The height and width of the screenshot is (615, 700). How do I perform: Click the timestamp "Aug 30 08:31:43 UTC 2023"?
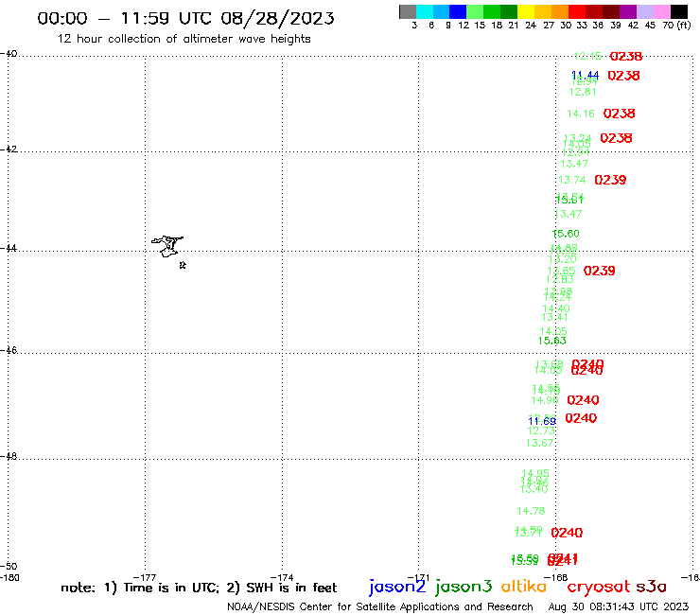619,606
